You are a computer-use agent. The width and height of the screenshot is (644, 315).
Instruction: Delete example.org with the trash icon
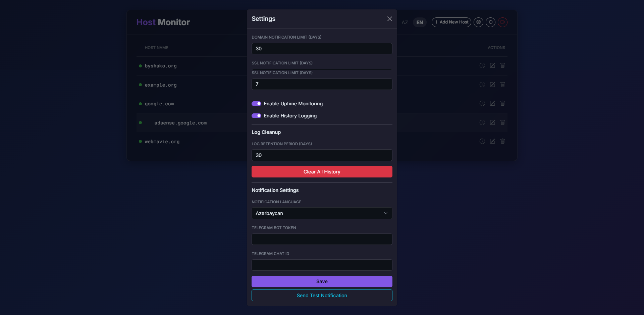pyautogui.click(x=502, y=85)
